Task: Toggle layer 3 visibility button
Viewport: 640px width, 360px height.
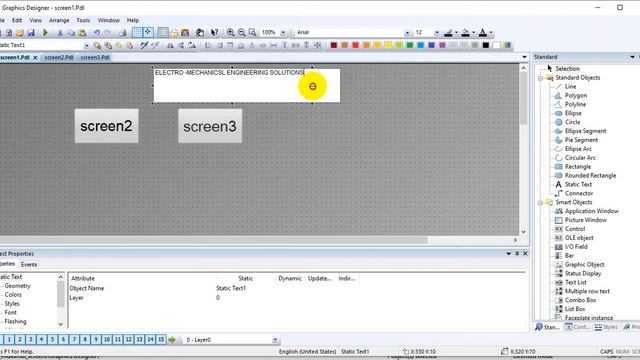Action: pyautogui.click(x=31, y=340)
